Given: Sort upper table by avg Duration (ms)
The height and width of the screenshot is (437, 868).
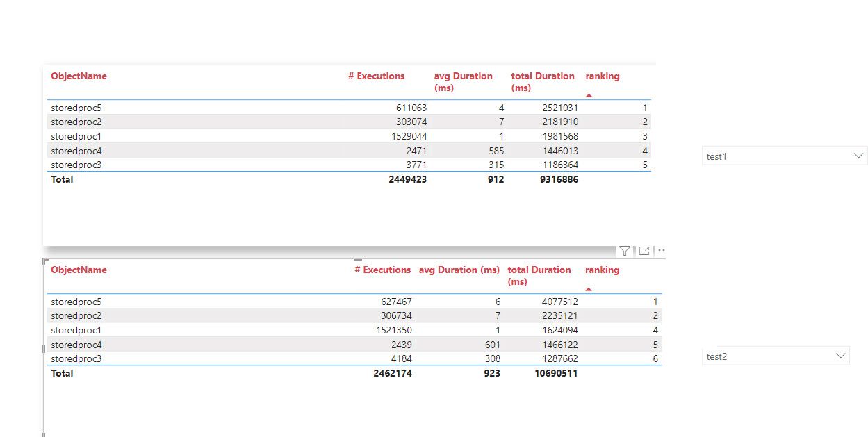Looking at the screenshot, I should click(x=463, y=82).
